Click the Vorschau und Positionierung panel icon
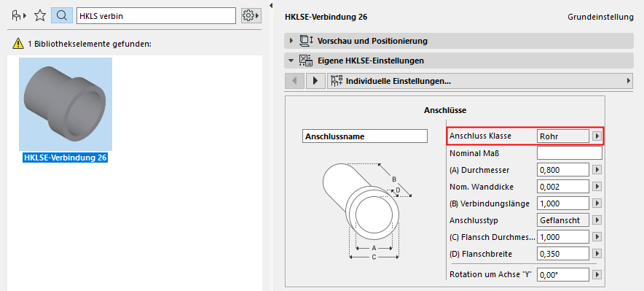The image size is (644, 291). 307,41
